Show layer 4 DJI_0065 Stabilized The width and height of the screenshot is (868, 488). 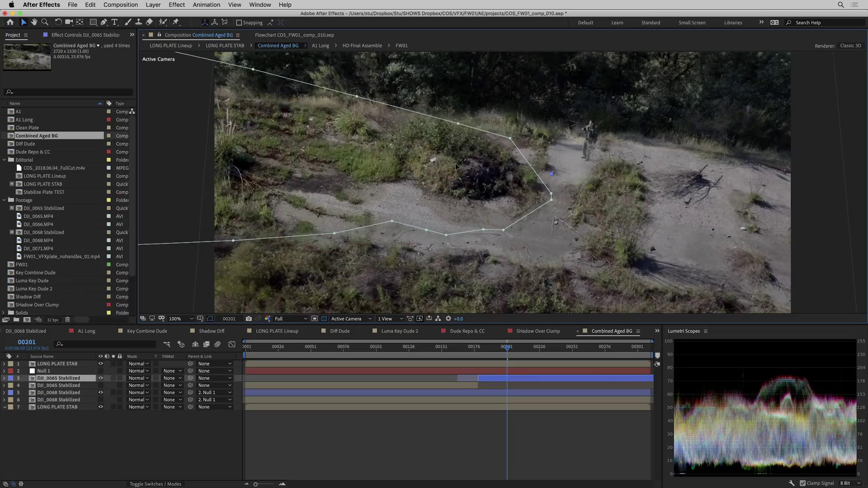[x=101, y=385]
